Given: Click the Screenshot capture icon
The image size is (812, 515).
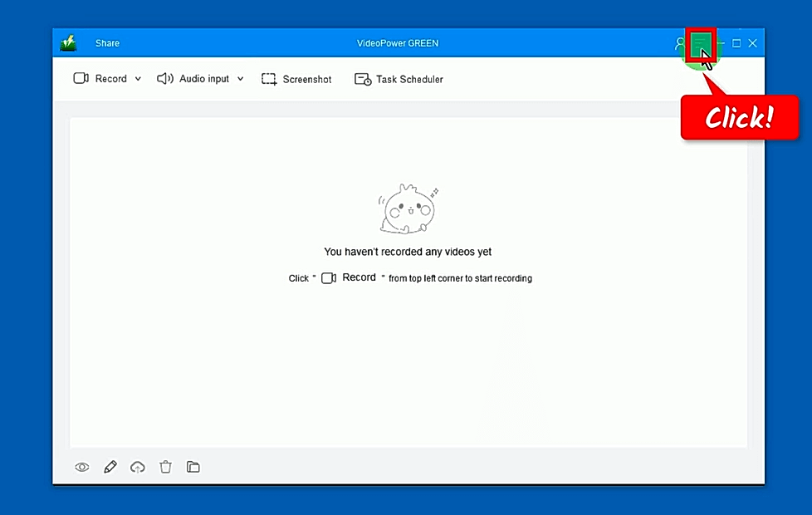Looking at the screenshot, I should (269, 78).
